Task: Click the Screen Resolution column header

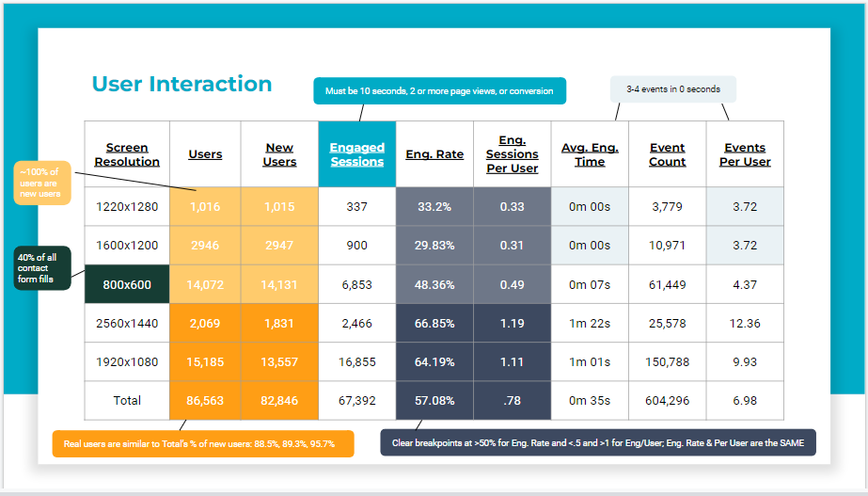Action: tap(127, 154)
